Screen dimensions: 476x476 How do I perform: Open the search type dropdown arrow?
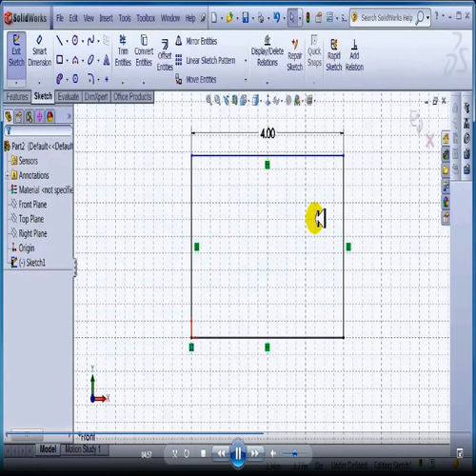(x=427, y=18)
